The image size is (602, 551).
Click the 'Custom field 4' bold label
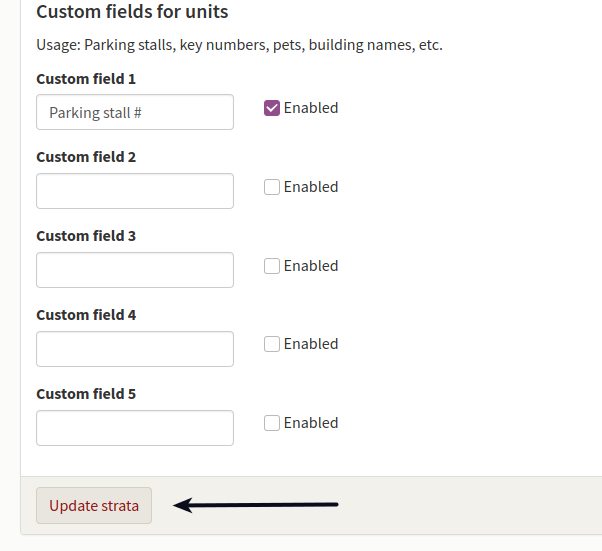tap(86, 315)
